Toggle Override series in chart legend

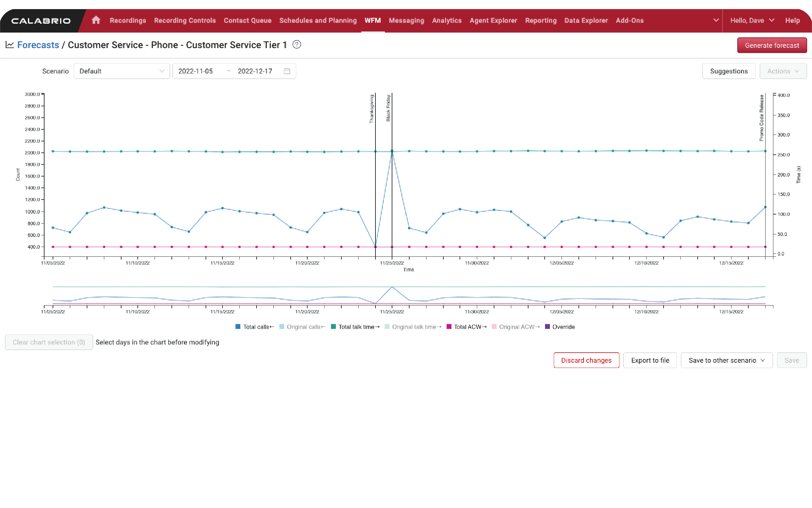pyautogui.click(x=558, y=327)
